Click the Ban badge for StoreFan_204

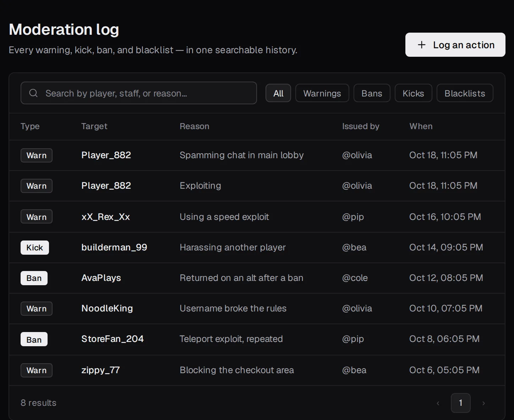tap(34, 339)
